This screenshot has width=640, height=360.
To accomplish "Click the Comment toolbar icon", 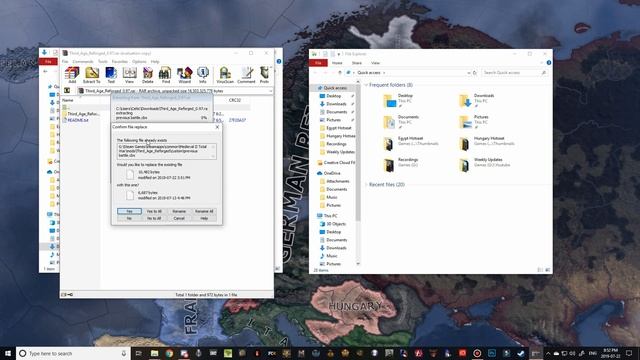I will click(246, 74).
